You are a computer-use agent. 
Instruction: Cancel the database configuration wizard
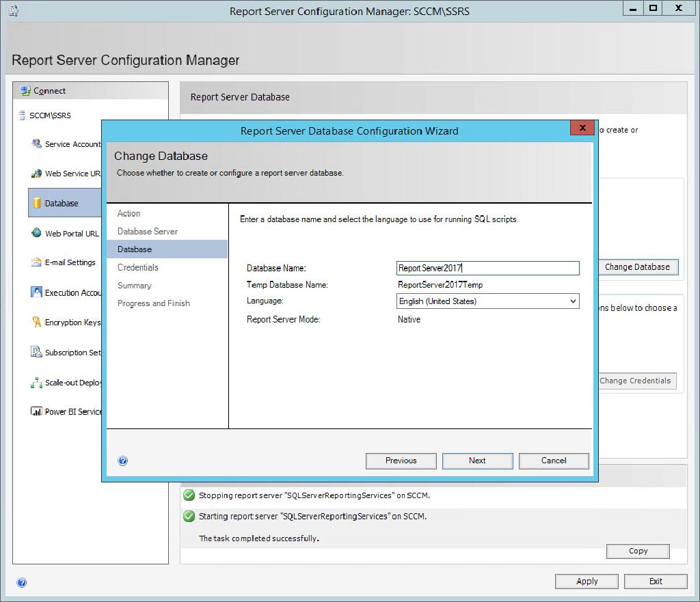click(553, 461)
